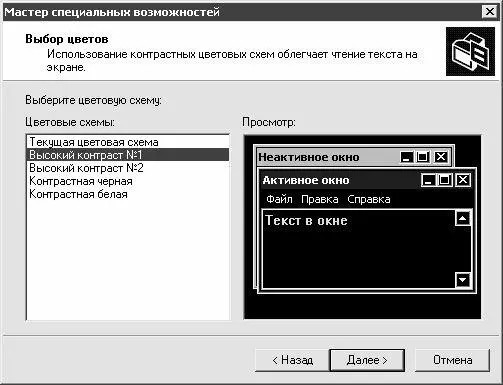Click minimize icon of active preview window
Viewport: 503px width, 385px height.
click(x=428, y=180)
